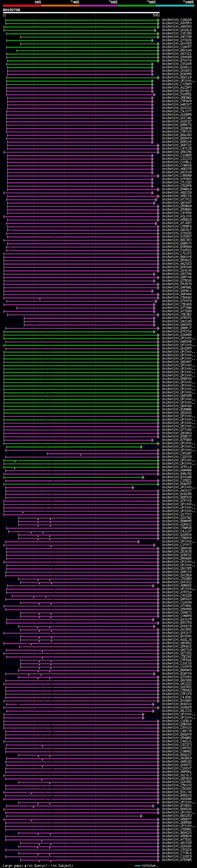Select the UniRef100_C9SU45 label
This screenshot has width=197, height=868.
pyautogui.click(x=177, y=64)
